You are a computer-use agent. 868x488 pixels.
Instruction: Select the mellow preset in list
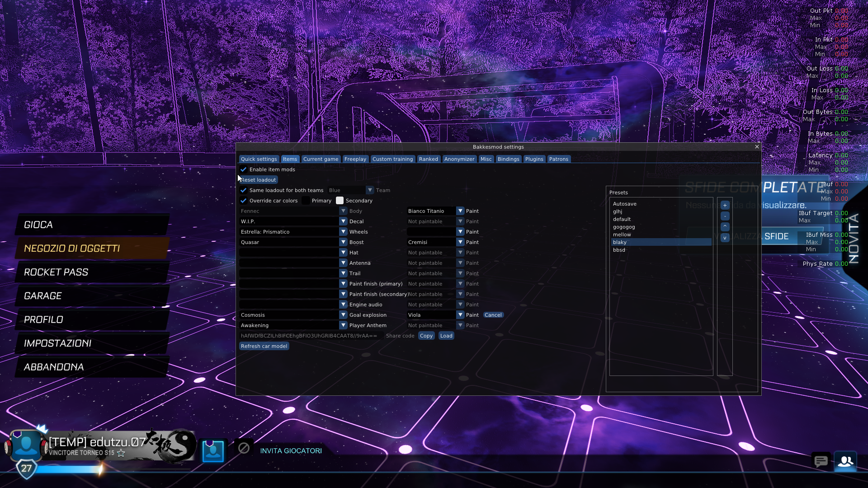click(x=622, y=235)
